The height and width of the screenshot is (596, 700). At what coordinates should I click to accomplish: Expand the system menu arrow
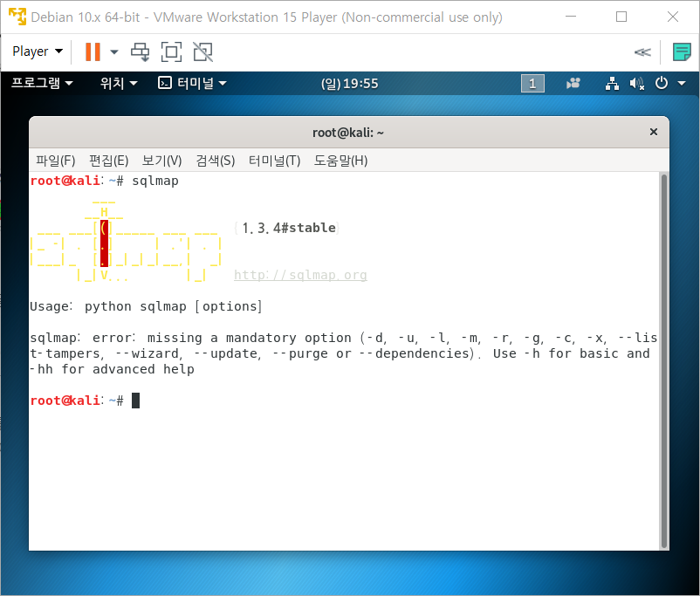pos(682,83)
